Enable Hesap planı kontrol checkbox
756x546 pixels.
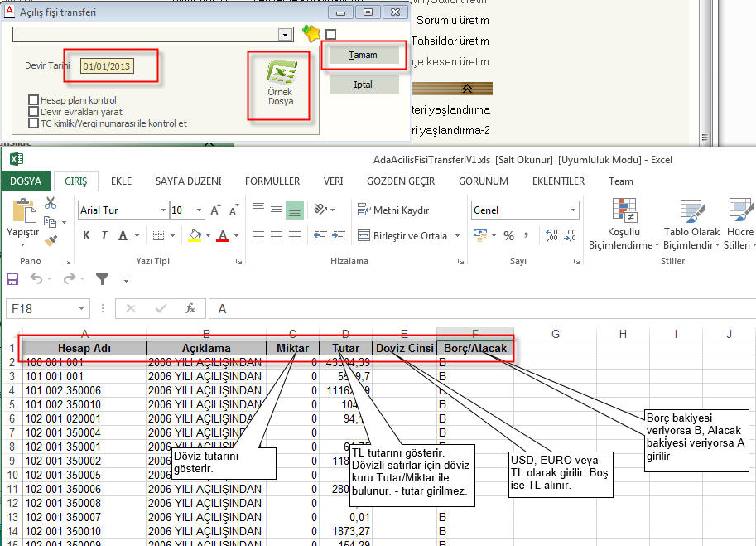(34, 100)
